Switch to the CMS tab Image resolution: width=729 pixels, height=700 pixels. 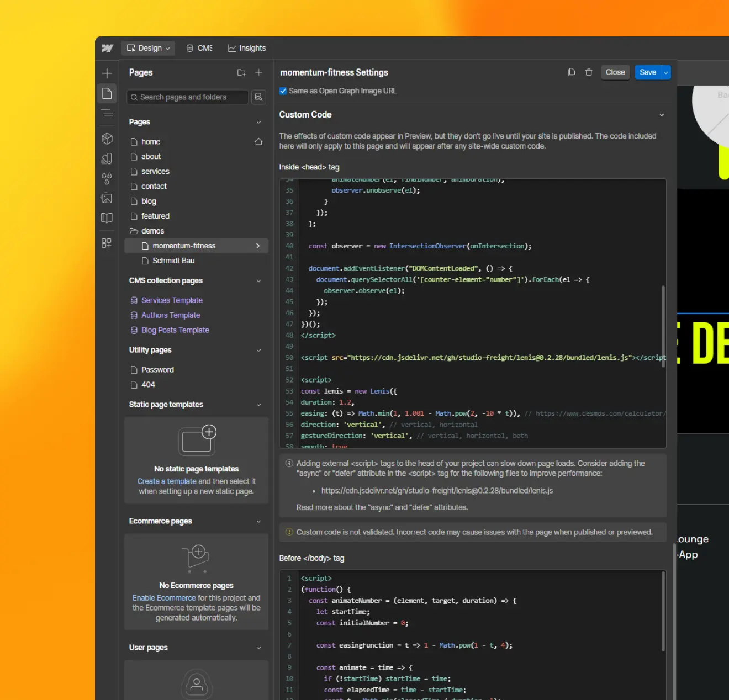coord(199,48)
